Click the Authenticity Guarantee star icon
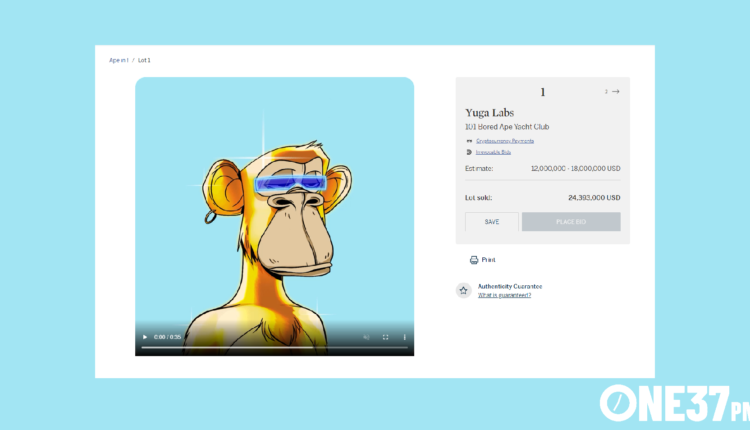Viewport: 750px width, 430px height. point(463,290)
